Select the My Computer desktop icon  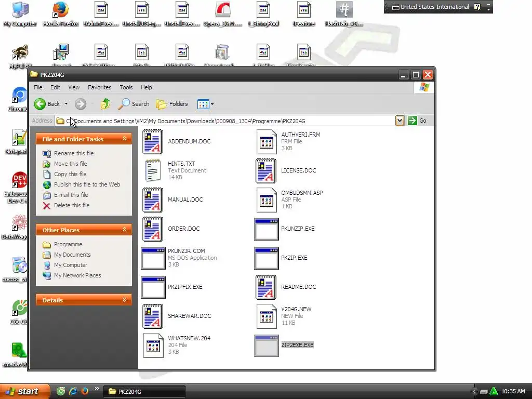point(20,14)
